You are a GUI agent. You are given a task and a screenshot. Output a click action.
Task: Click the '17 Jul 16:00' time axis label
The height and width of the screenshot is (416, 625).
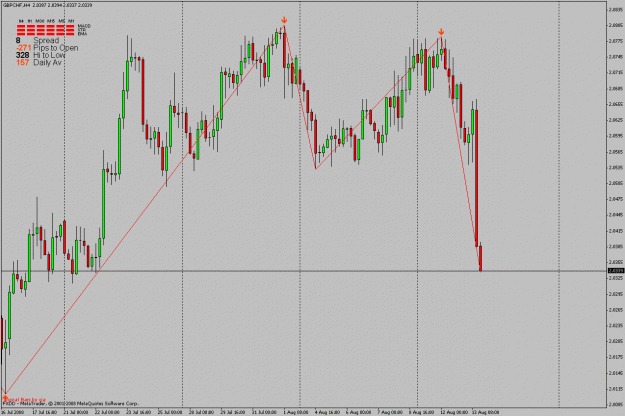tap(44, 412)
